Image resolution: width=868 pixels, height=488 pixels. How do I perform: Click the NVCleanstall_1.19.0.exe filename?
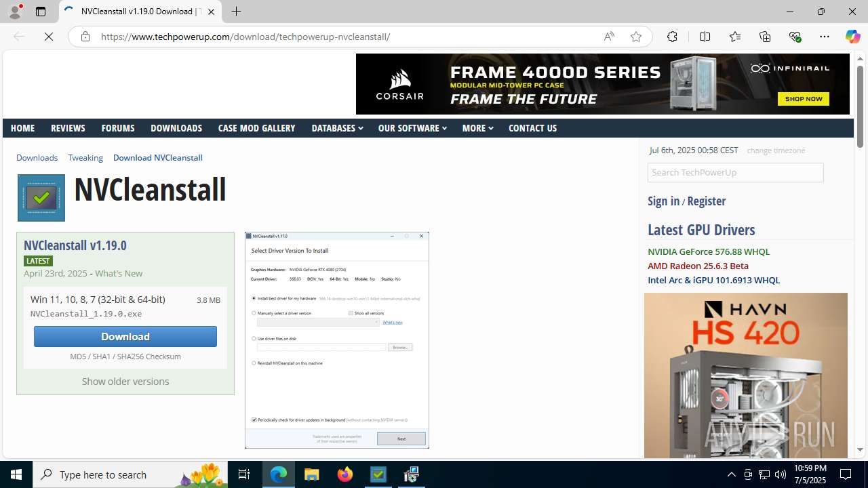(x=86, y=314)
